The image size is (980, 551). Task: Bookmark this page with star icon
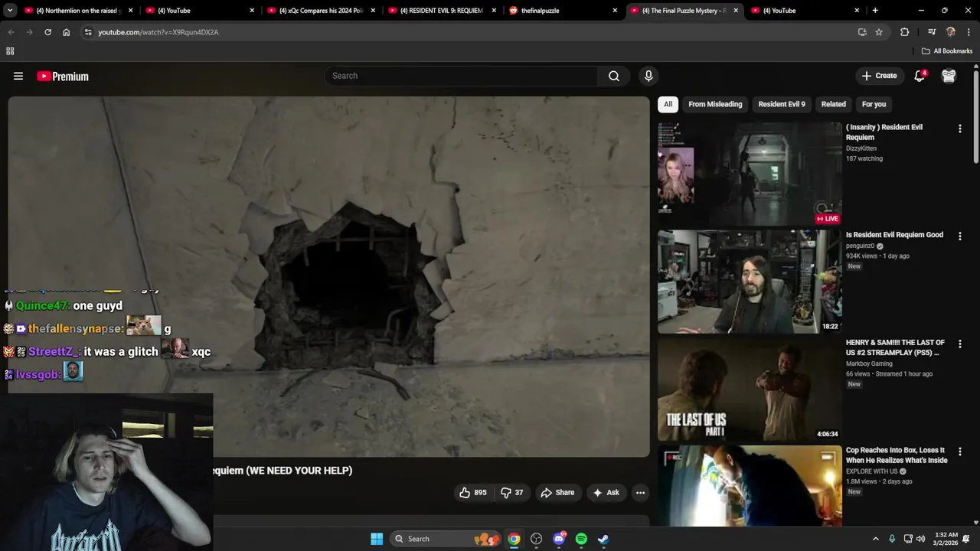coord(879,32)
